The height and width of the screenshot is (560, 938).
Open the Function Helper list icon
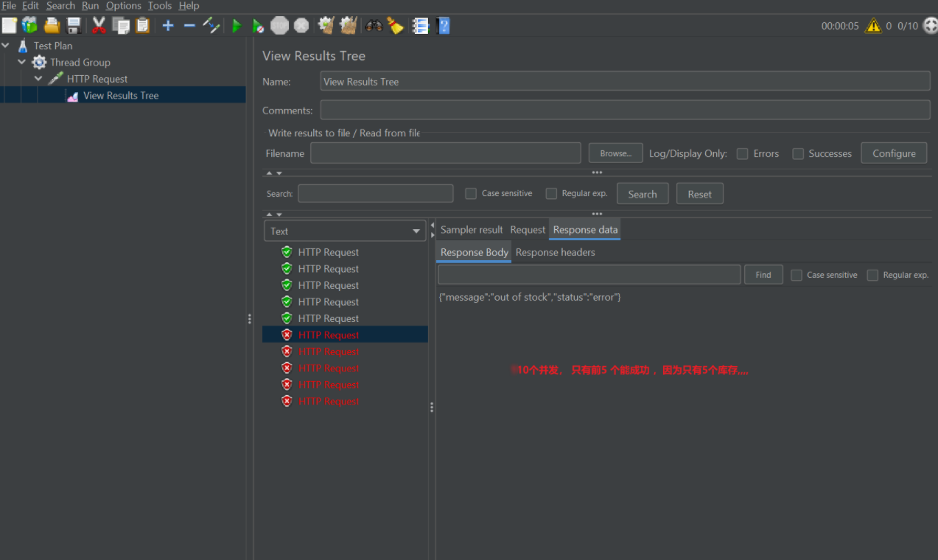pos(421,26)
